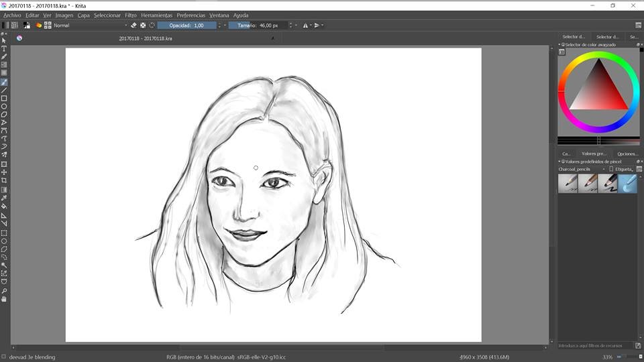Image resolution: width=644 pixels, height=362 pixels.
Task: Select the Multibrush tool
Action: point(4,155)
